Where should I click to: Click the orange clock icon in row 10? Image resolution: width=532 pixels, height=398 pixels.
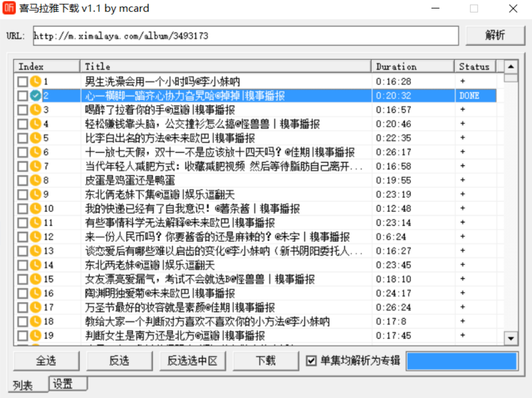[x=35, y=209]
